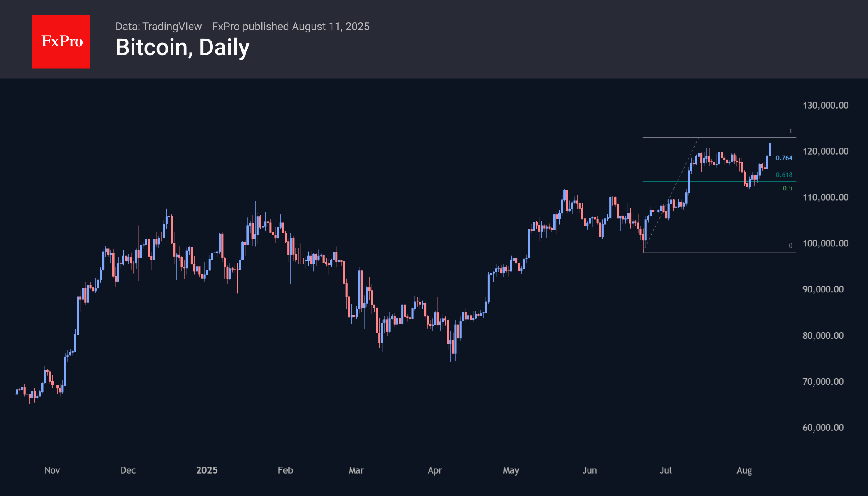Select the 0.5 Fibonacci level label

tap(787, 188)
